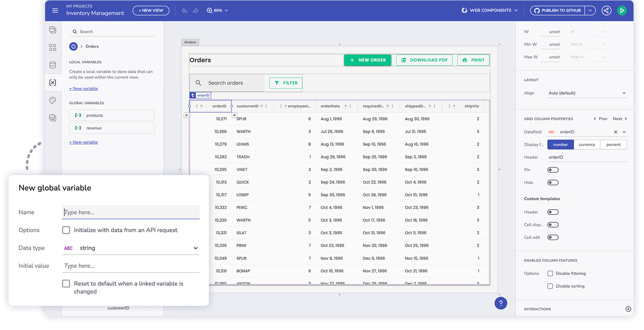Expand the Align Auto (default) dropdown

(587, 93)
